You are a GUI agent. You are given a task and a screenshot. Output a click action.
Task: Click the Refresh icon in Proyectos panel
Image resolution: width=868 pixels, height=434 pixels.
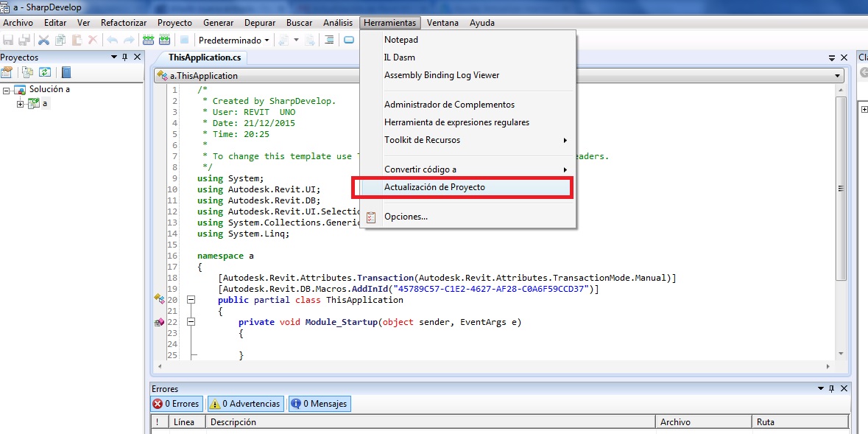coord(45,72)
